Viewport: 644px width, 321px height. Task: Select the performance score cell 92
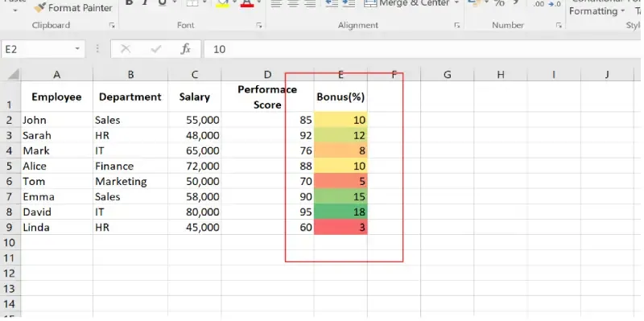[267, 135]
